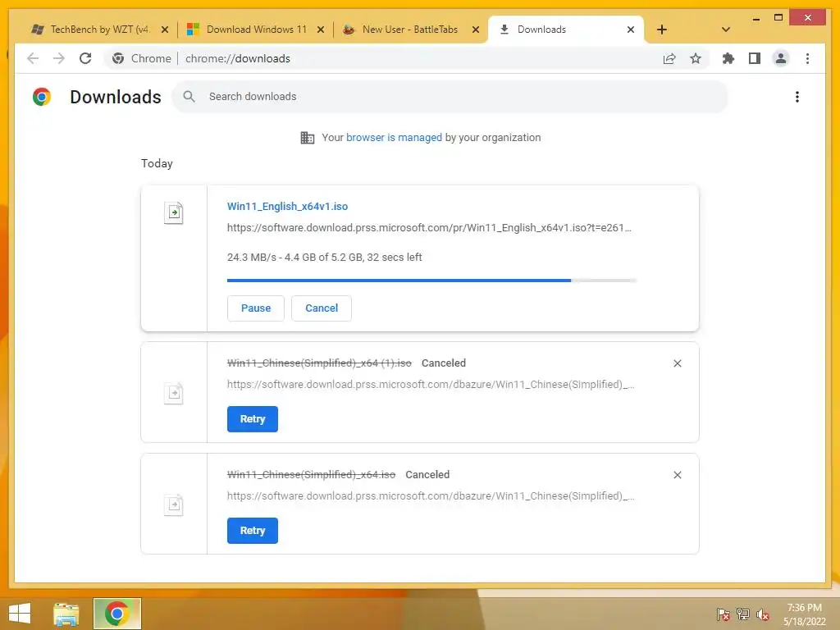Image resolution: width=840 pixels, height=630 pixels.
Task: Click the Chrome taskbar icon
Action: [x=116, y=614]
